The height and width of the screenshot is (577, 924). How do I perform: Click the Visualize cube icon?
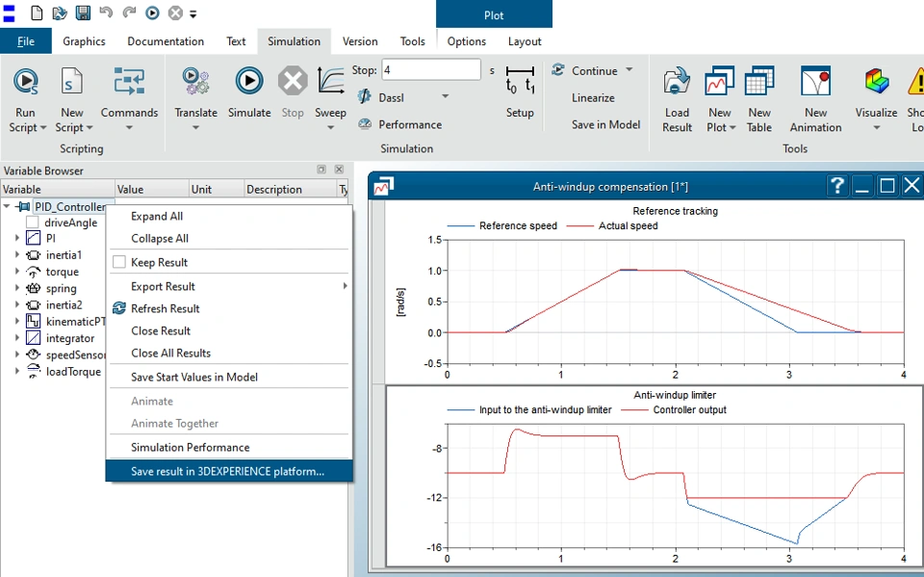[876, 81]
